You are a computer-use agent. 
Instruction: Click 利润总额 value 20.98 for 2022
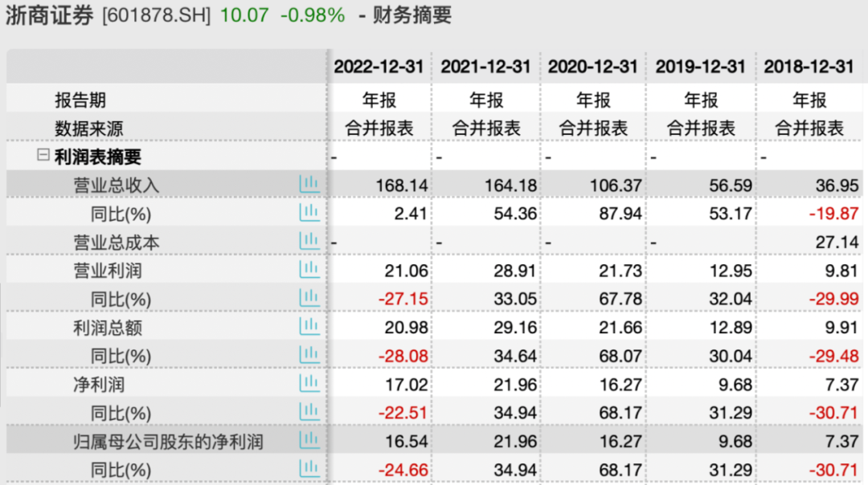pyautogui.click(x=407, y=328)
